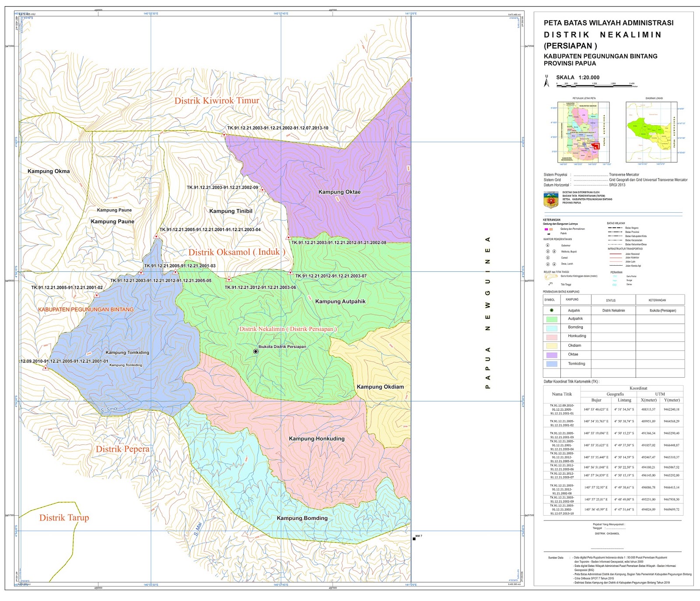Select the Distrik Oksamol ( Induk ) label
The height and width of the screenshot is (601, 700).
click(237, 252)
